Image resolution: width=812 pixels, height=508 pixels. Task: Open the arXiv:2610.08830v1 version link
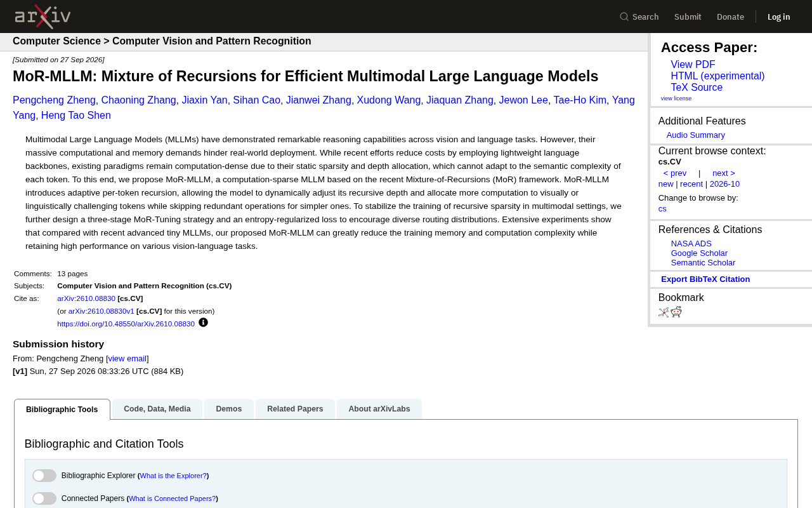click(101, 311)
